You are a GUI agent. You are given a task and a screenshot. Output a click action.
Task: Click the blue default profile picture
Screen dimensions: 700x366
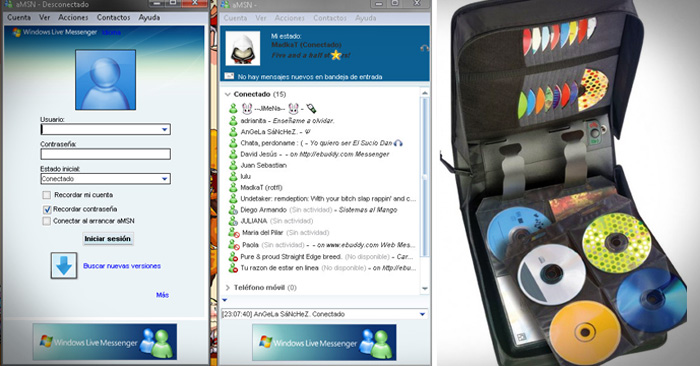tap(105, 80)
